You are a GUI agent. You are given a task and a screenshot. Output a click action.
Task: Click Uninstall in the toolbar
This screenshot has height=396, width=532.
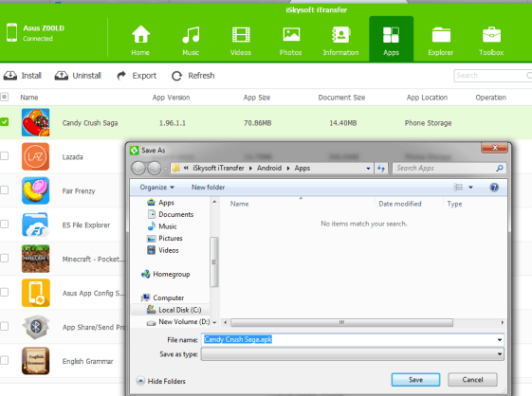[78, 75]
